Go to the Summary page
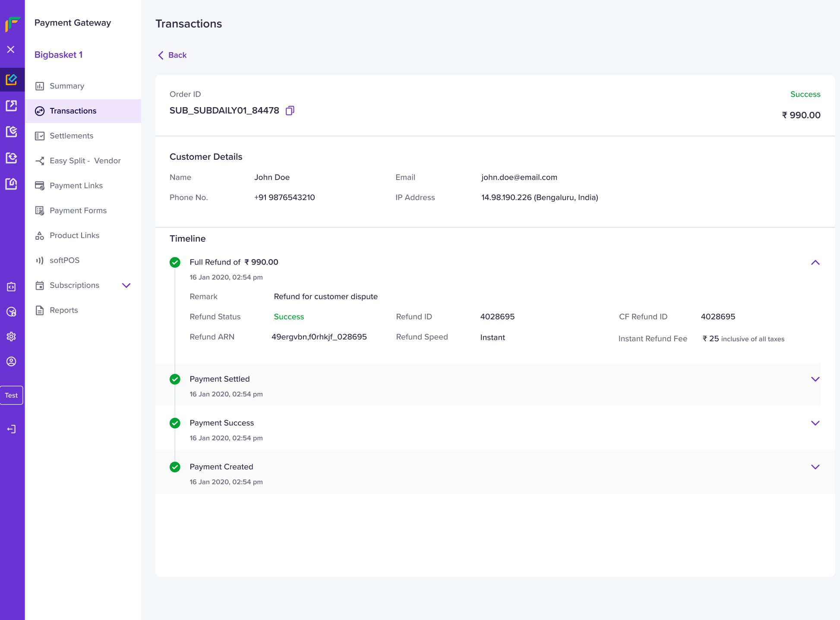840x620 pixels. tap(67, 86)
